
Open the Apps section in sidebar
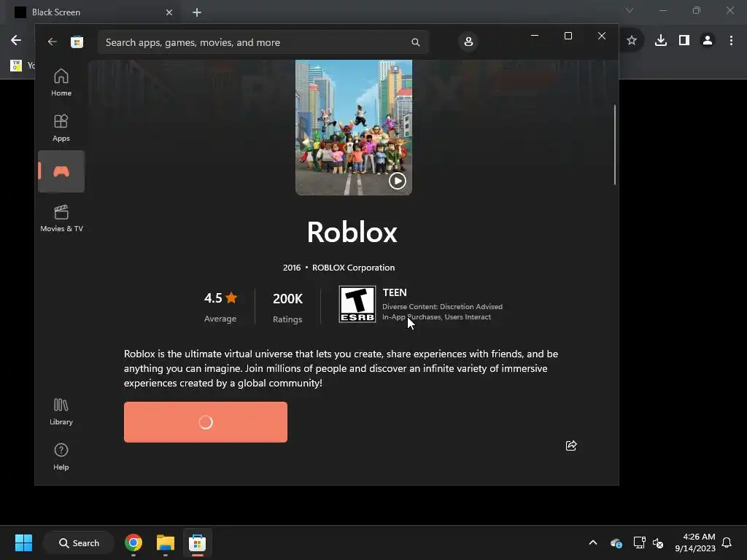[61, 128]
